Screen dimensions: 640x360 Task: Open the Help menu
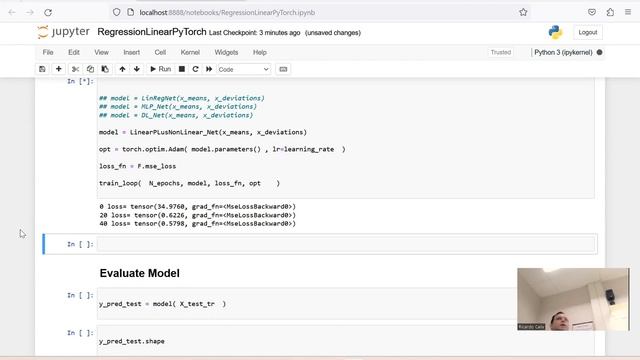[x=260, y=52]
